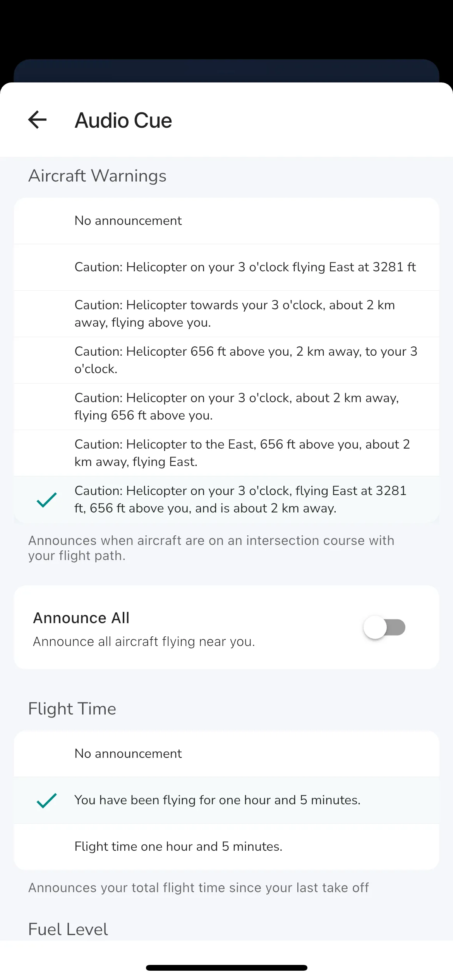The height and width of the screenshot is (980, 453).
Task: Toggle the Announce All switch
Action: (x=384, y=627)
